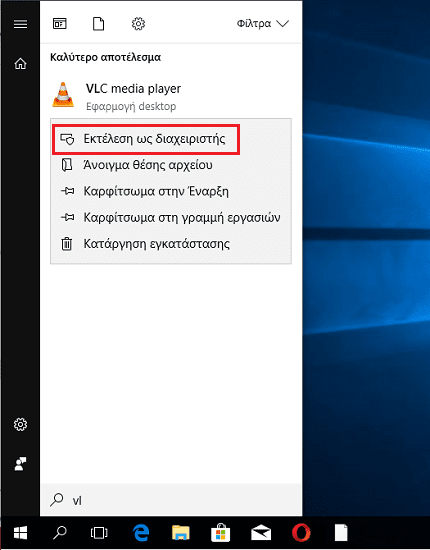
Task: Select the Apps filter icon
Action: [60, 24]
